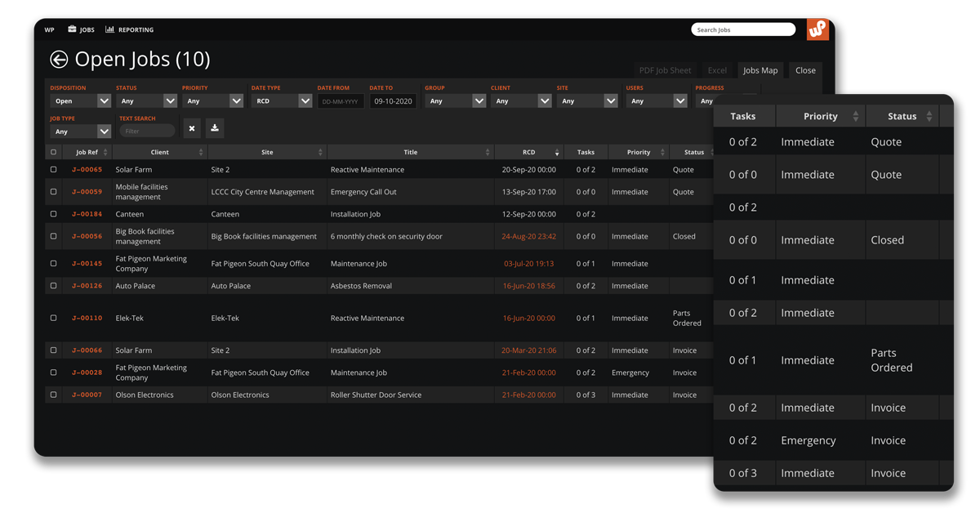Click the back arrow beside Open Jobs
This screenshot has height=531, width=980.
point(59,59)
